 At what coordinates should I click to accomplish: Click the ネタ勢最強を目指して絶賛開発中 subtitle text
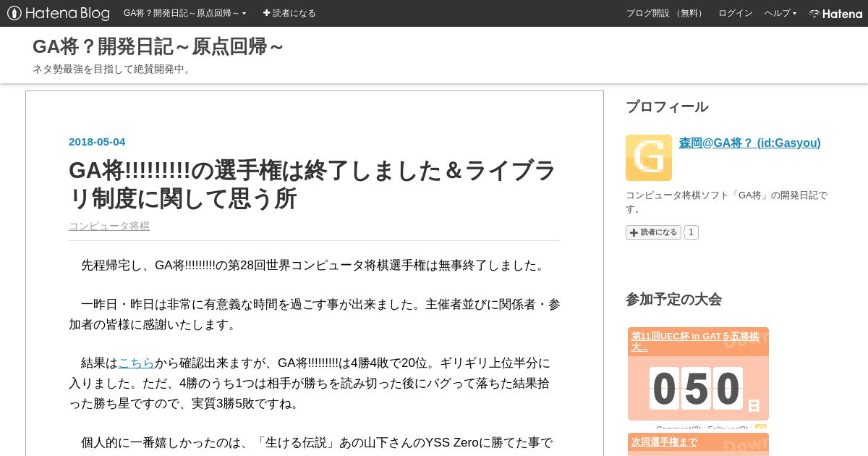113,69
